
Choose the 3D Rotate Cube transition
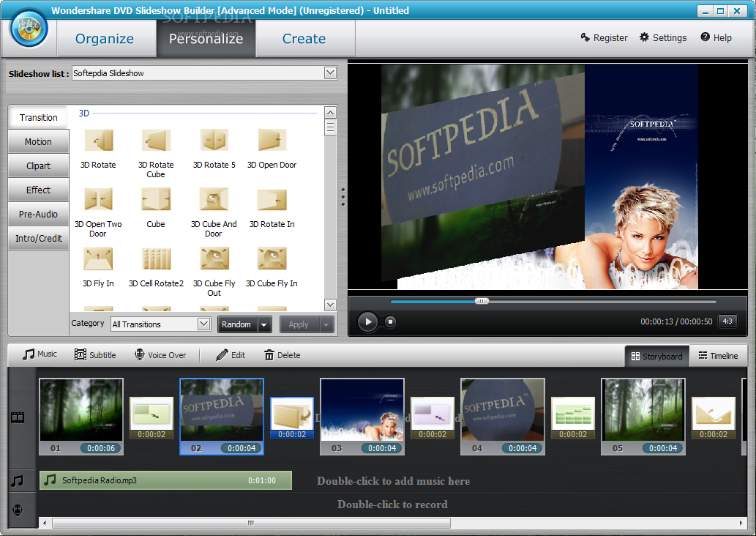156,141
